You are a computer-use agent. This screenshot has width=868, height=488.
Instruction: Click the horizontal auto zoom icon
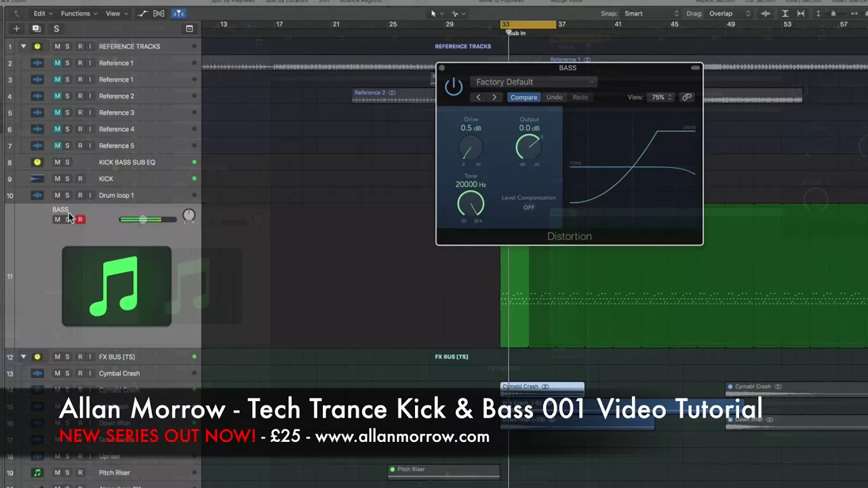pyautogui.click(x=801, y=14)
